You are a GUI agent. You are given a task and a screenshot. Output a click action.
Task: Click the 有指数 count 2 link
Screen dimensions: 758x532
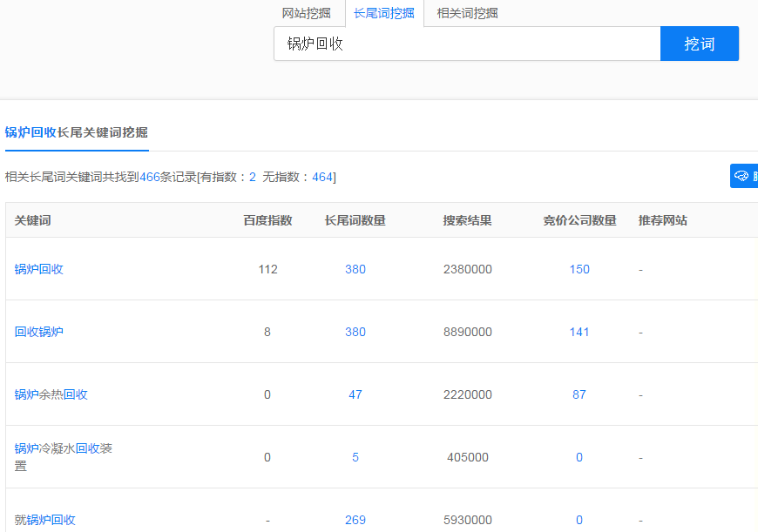coord(253,177)
